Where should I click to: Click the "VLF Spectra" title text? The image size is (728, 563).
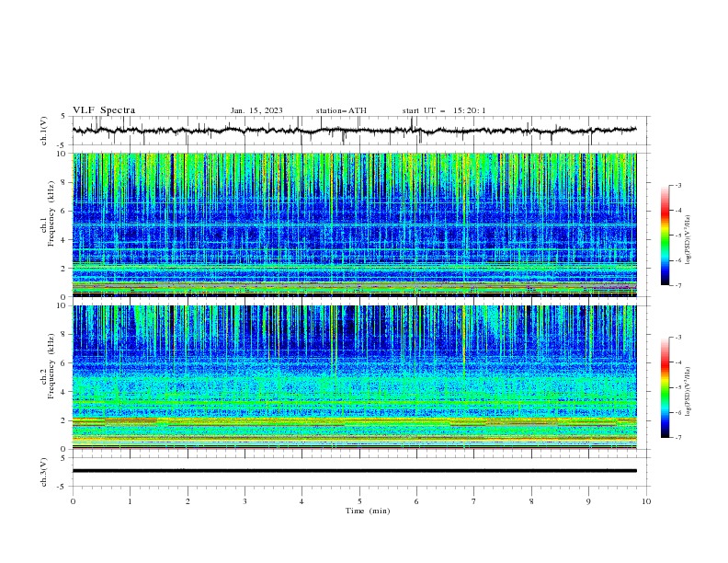(x=104, y=110)
